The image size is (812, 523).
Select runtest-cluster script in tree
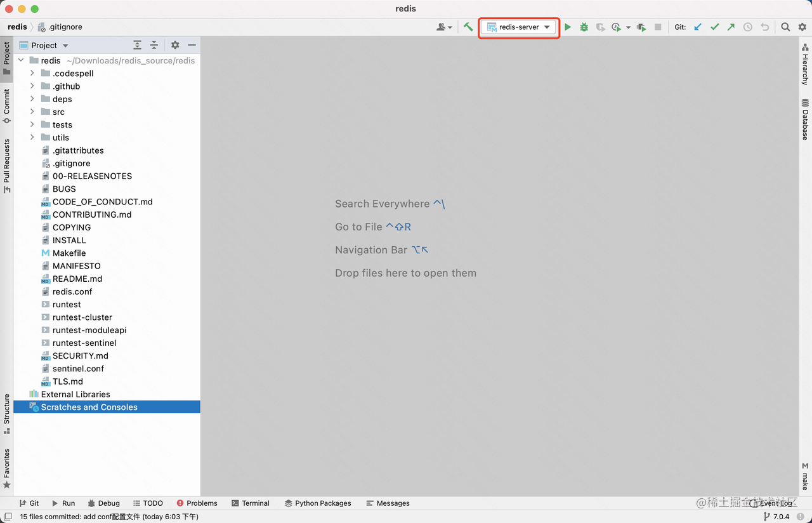pos(82,317)
